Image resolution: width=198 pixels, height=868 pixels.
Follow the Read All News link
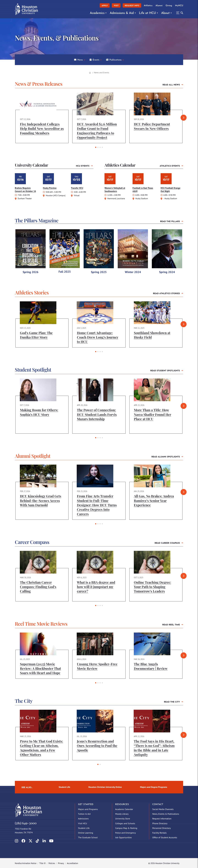[x=173, y=85]
